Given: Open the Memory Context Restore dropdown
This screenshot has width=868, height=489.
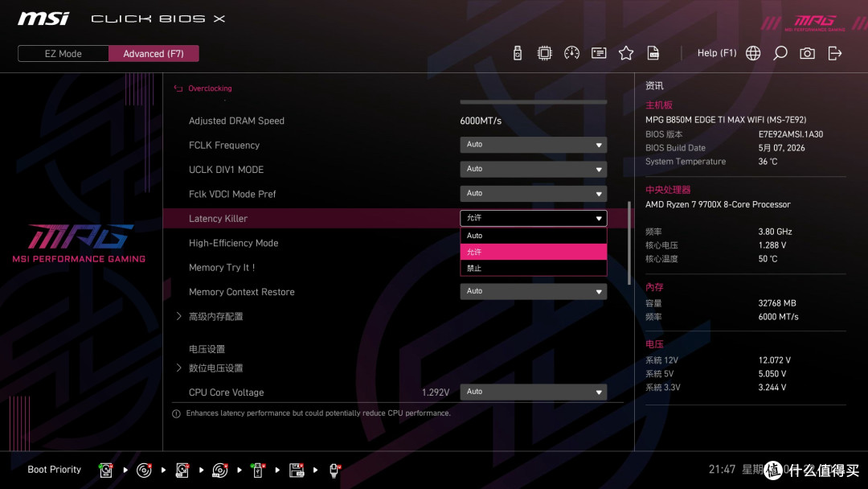Looking at the screenshot, I should tap(533, 291).
